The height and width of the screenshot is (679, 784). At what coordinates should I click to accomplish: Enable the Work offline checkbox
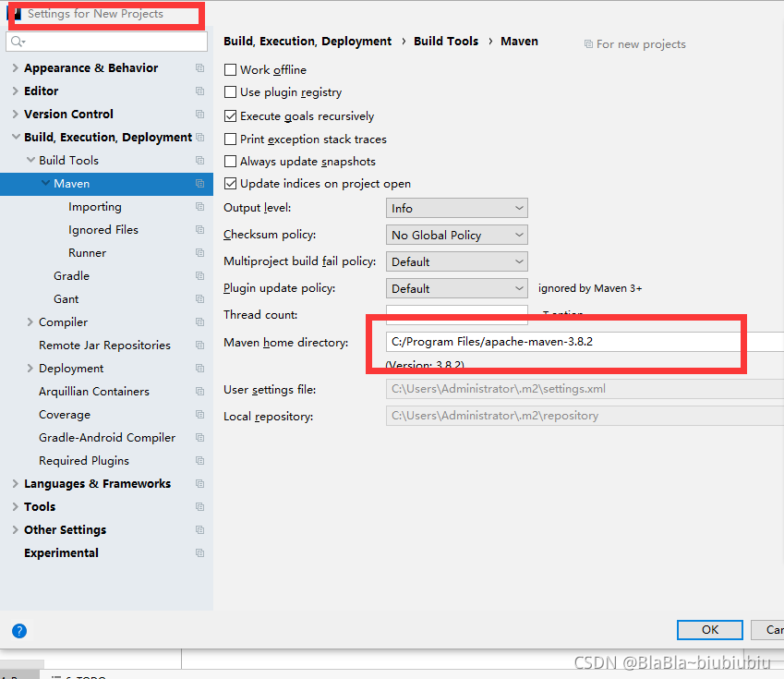pos(231,69)
